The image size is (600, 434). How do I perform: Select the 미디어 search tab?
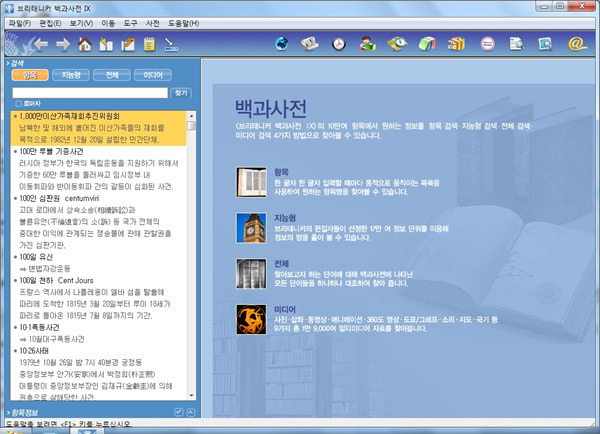point(153,75)
